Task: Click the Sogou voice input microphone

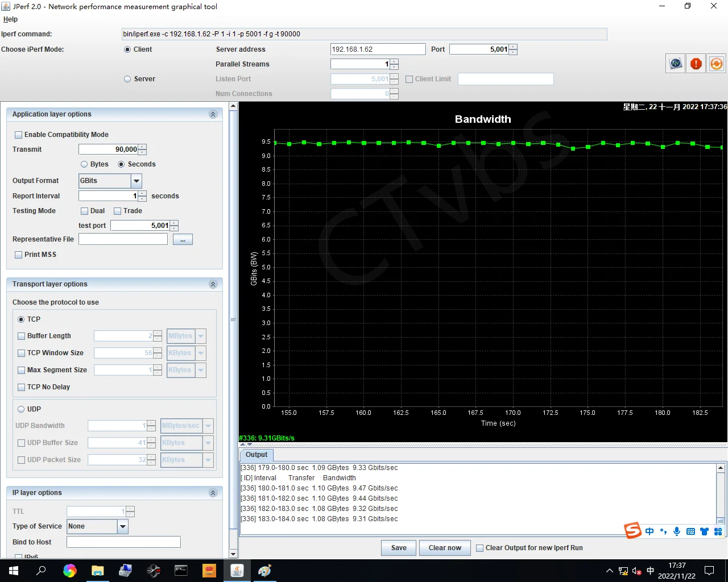Action: (677, 531)
